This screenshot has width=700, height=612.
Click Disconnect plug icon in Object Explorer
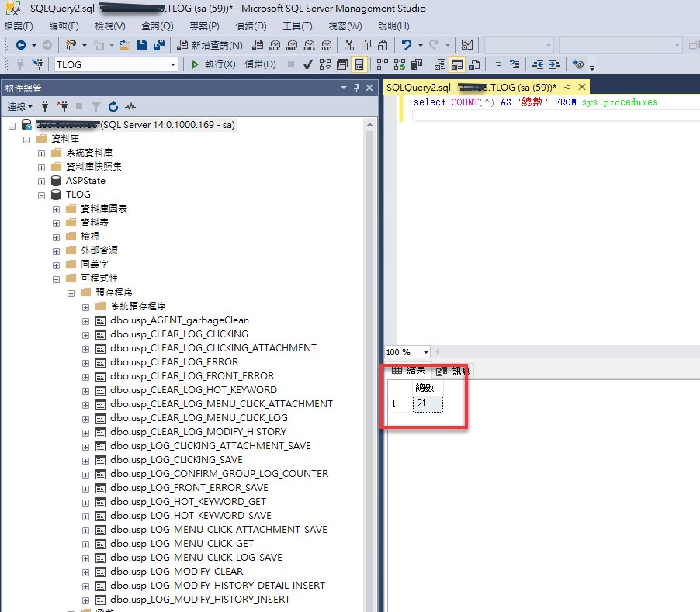tap(62, 106)
